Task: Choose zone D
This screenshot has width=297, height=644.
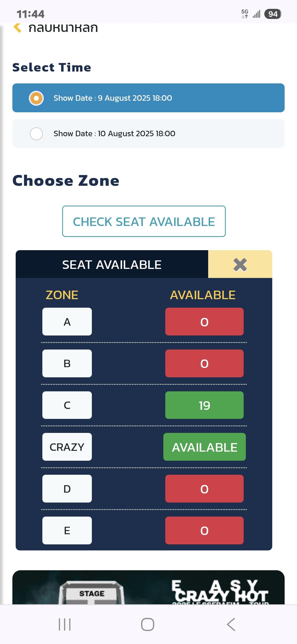Action: [x=67, y=489]
